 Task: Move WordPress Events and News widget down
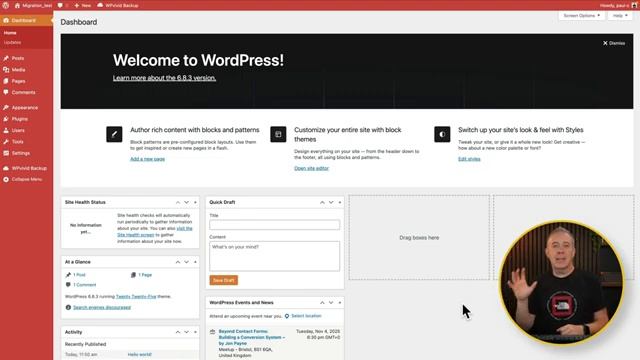[x=331, y=303]
